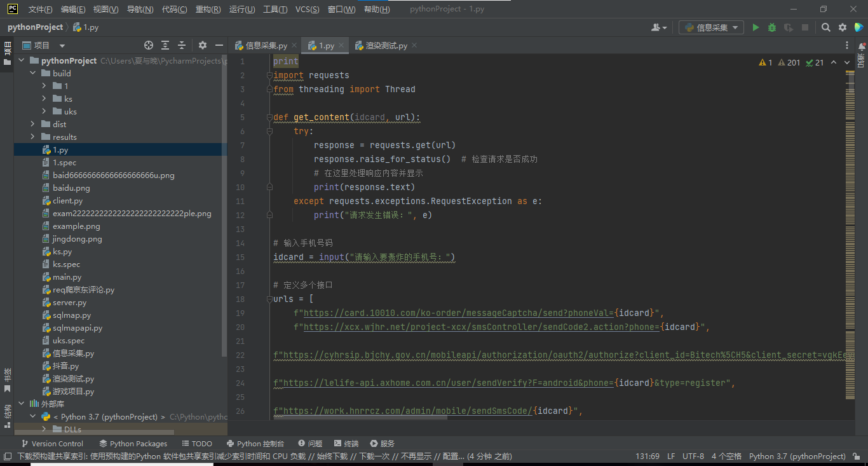Run the current configuration with the green play icon
This screenshot has width=868, height=466.
756,27
